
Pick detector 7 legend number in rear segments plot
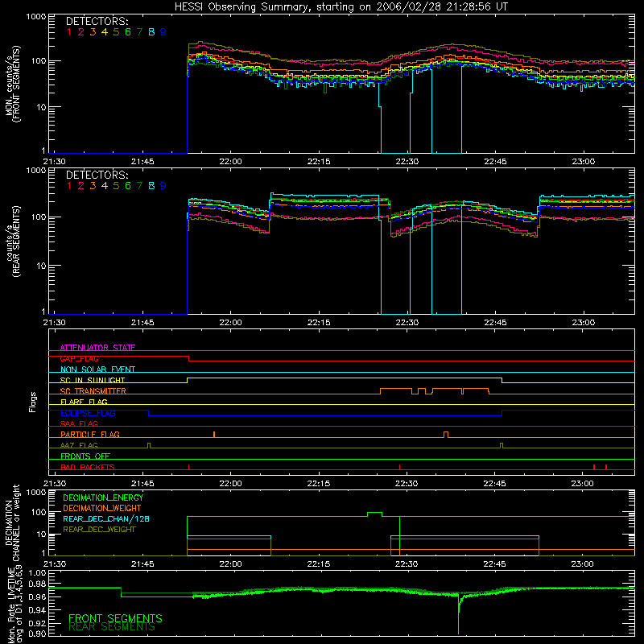(x=139, y=186)
